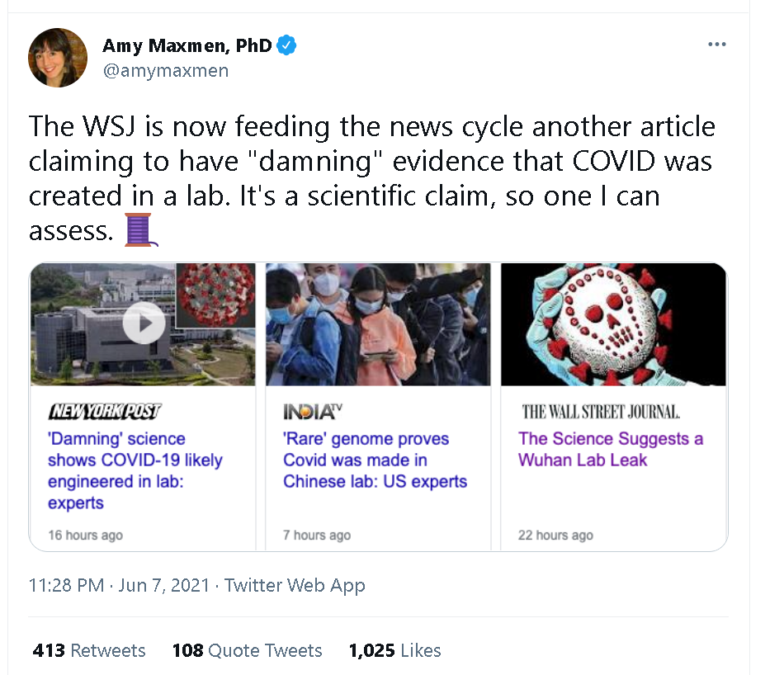The image size is (784, 675).
Task: Open 'Rare' genome proves Covid headline
Action: pos(375,460)
